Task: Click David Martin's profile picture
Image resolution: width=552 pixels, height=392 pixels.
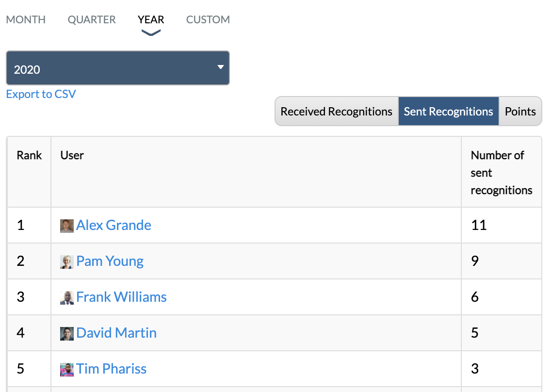Action: point(66,333)
